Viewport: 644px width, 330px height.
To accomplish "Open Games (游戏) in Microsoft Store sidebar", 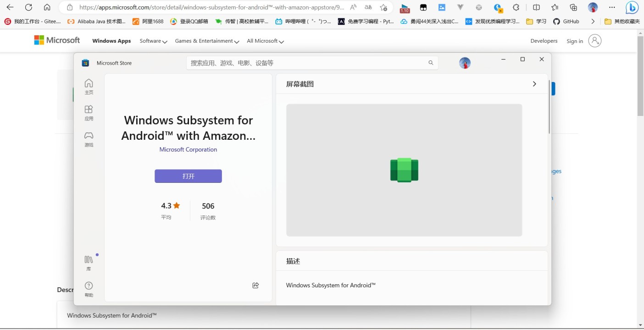I will [x=89, y=139].
